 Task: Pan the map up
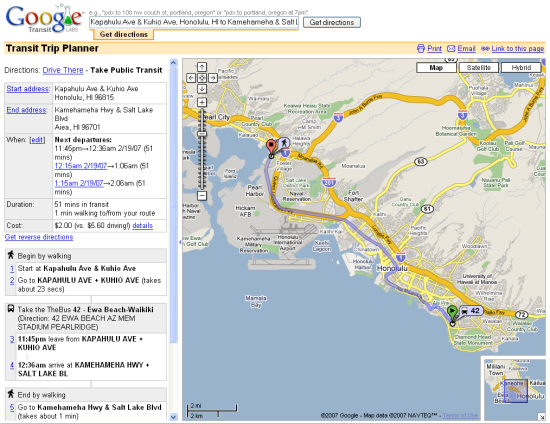[x=202, y=67]
